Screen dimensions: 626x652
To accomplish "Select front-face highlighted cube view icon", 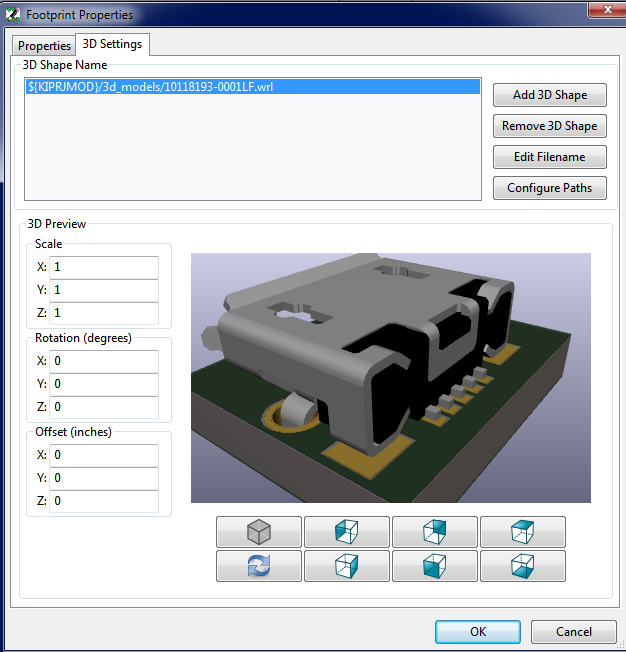I will (435, 566).
